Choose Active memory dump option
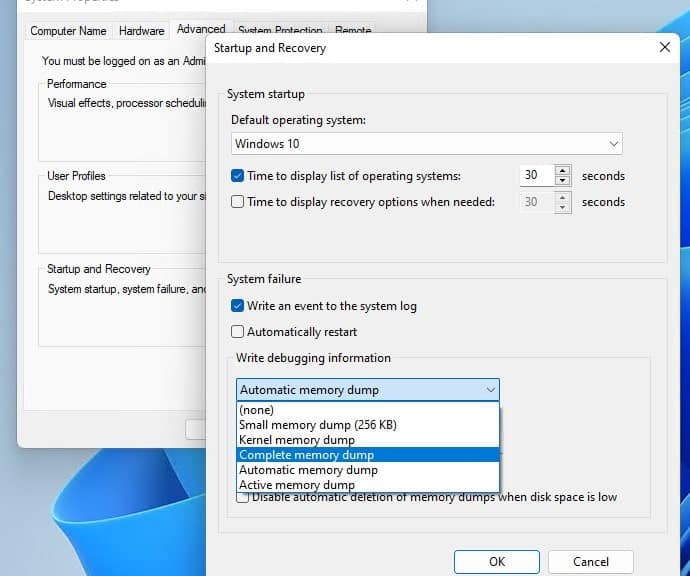 (367, 484)
